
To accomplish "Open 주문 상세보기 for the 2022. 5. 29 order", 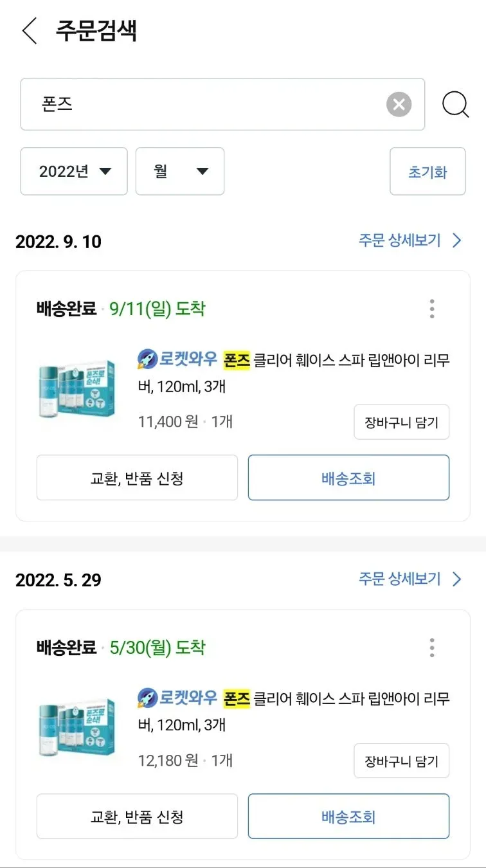I will (x=400, y=579).
